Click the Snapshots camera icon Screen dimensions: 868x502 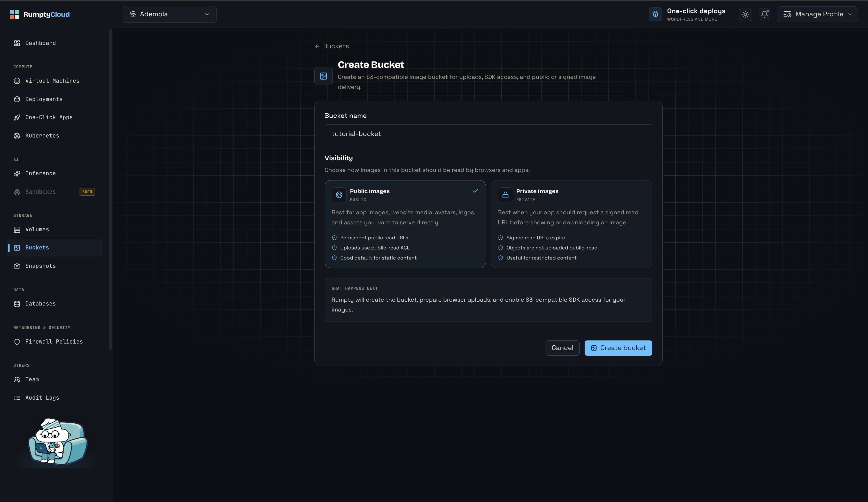pos(17,266)
